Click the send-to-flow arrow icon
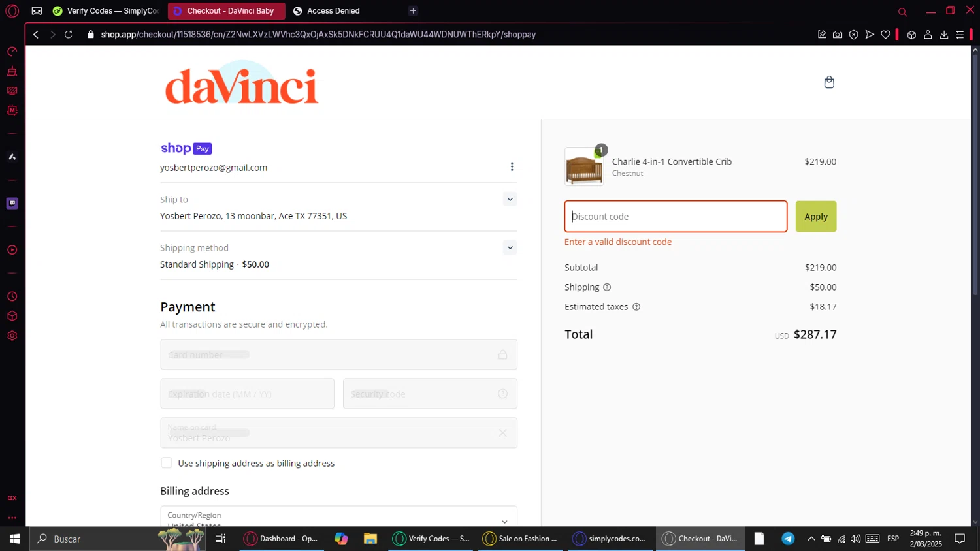The width and height of the screenshot is (980, 551). click(870, 35)
